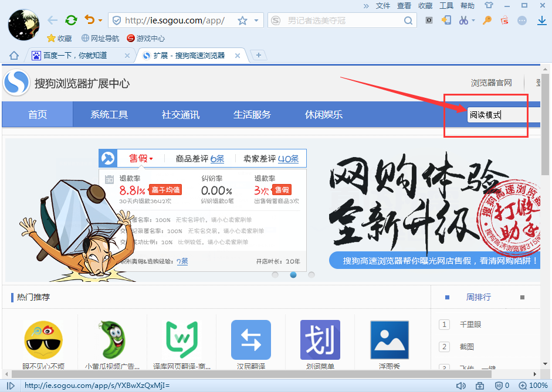Viewport: 552px width, 392px height.
Task: Expand the undo button dropdown arrow
Action: 101,19
